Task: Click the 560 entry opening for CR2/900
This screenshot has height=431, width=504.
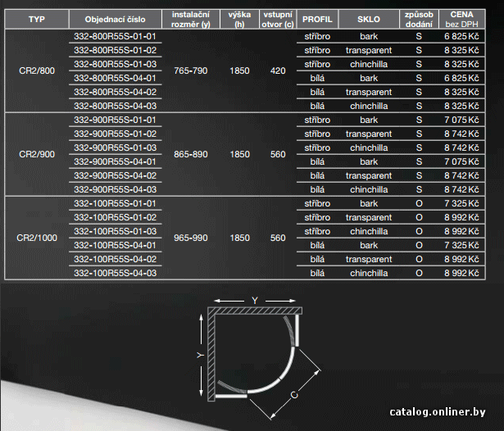Action: (278, 154)
